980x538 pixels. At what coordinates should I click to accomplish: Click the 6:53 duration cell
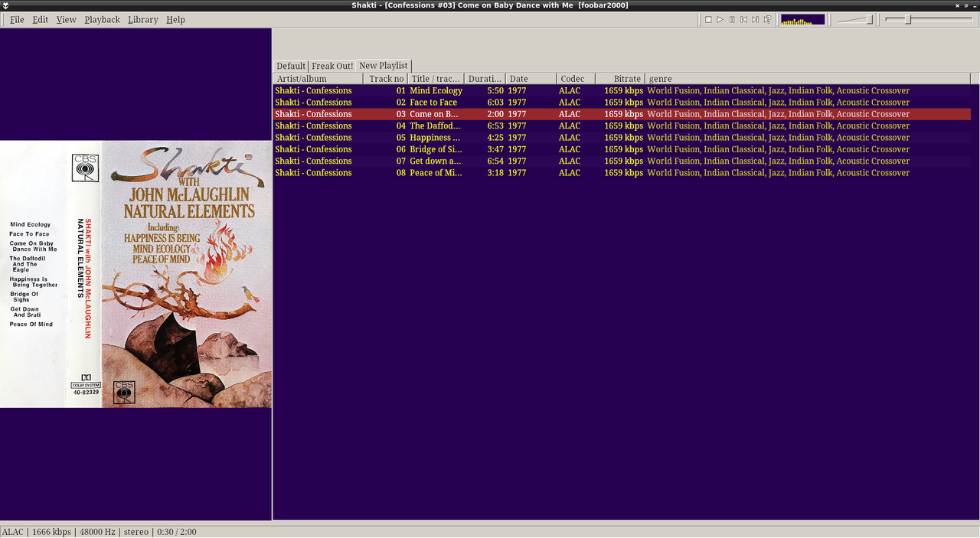495,126
